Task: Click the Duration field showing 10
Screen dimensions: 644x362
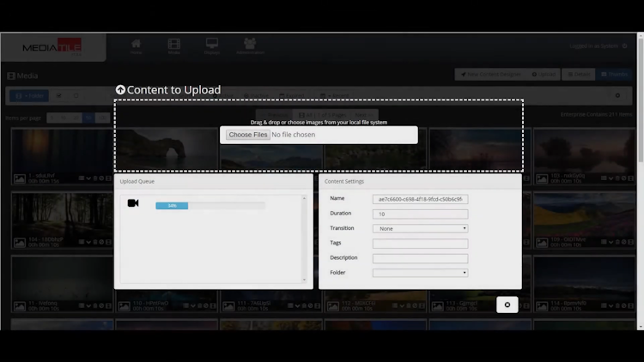Action: point(420,214)
